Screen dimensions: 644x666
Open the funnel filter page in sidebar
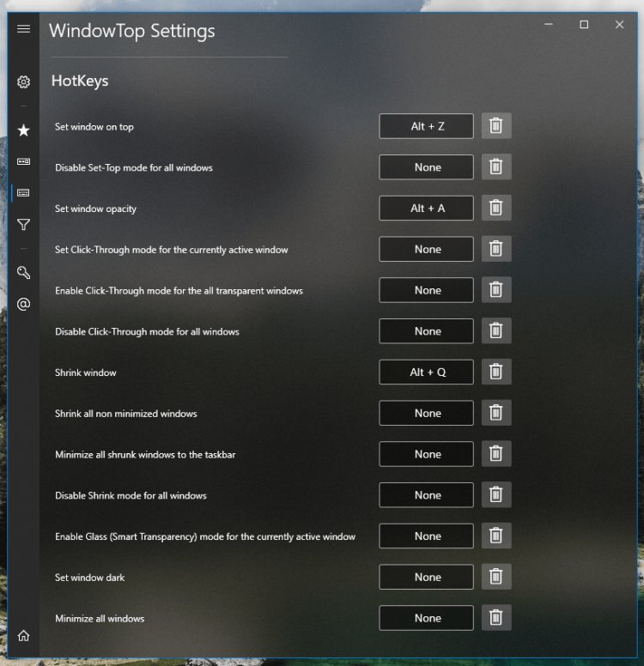[23, 224]
